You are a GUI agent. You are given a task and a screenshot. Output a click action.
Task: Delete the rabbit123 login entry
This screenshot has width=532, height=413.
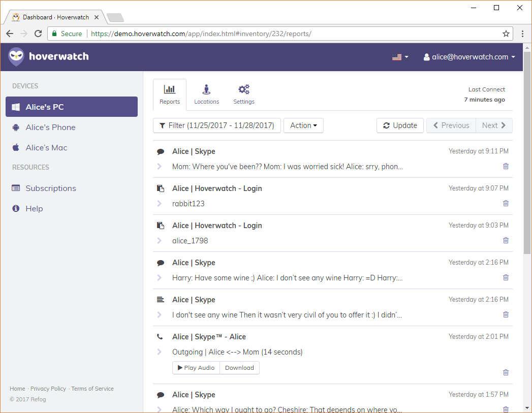(506, 203)
